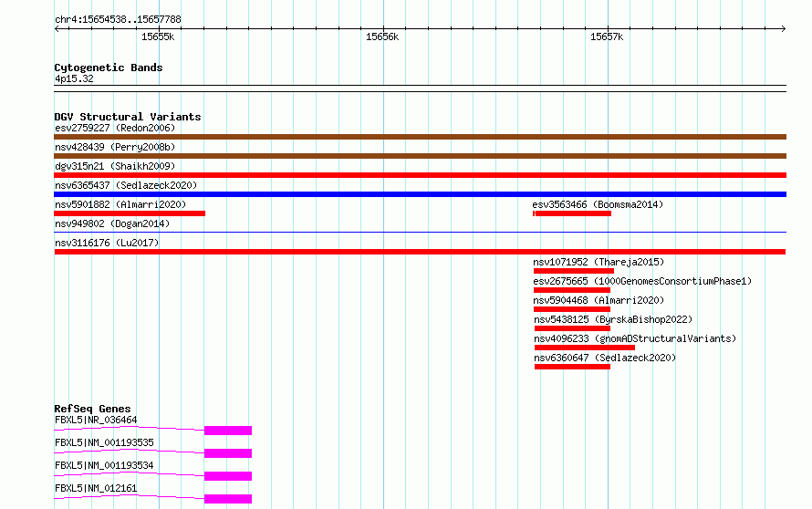Click the 4p15.32 band label
Viewport: 812px width, 509px height.
(74, 78)
